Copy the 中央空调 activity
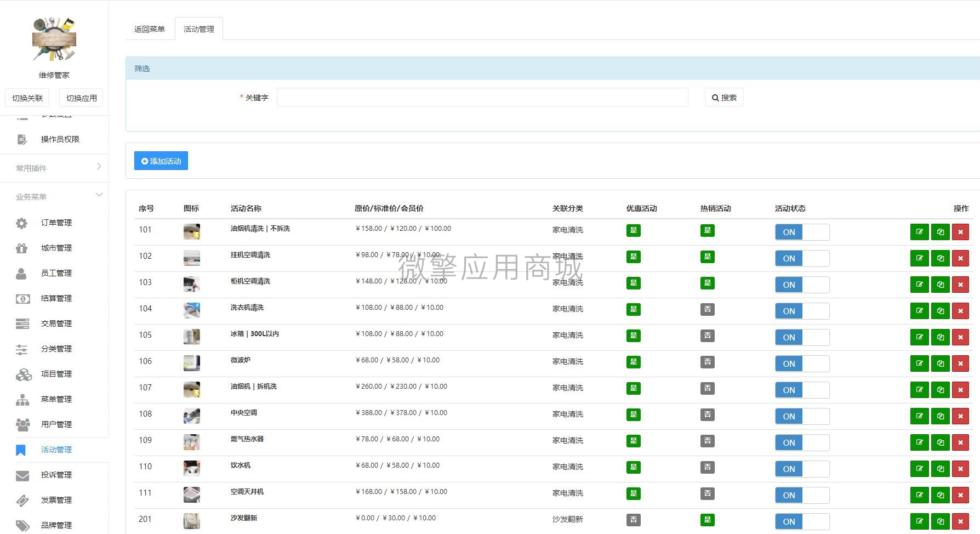The width and height of the screenshot is (980, 534). click(x=940, y=416)
